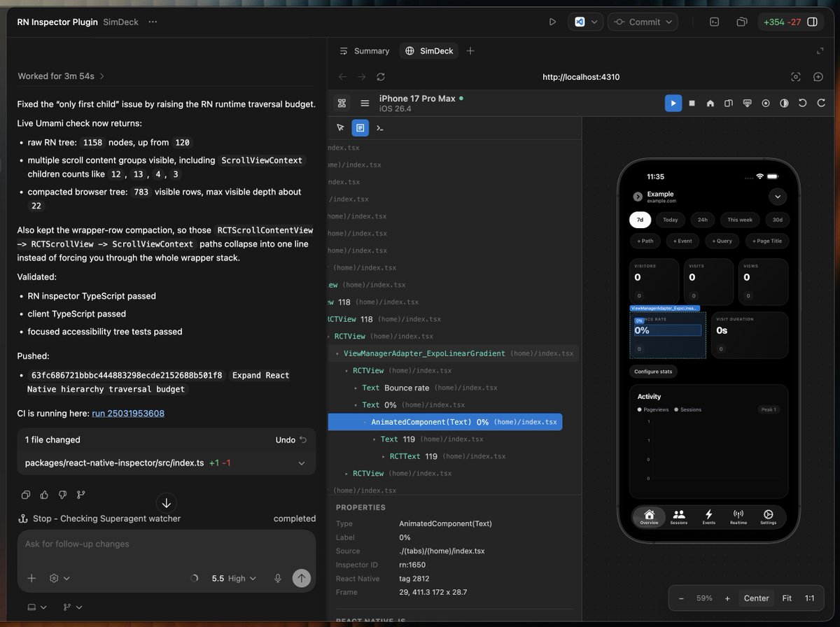
Task: Expand the RCTText 119 tree row
Action: 384,456
